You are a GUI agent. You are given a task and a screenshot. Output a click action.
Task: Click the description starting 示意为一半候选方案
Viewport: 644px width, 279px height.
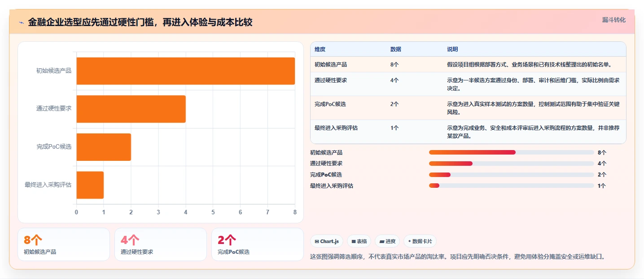(533, 84)
